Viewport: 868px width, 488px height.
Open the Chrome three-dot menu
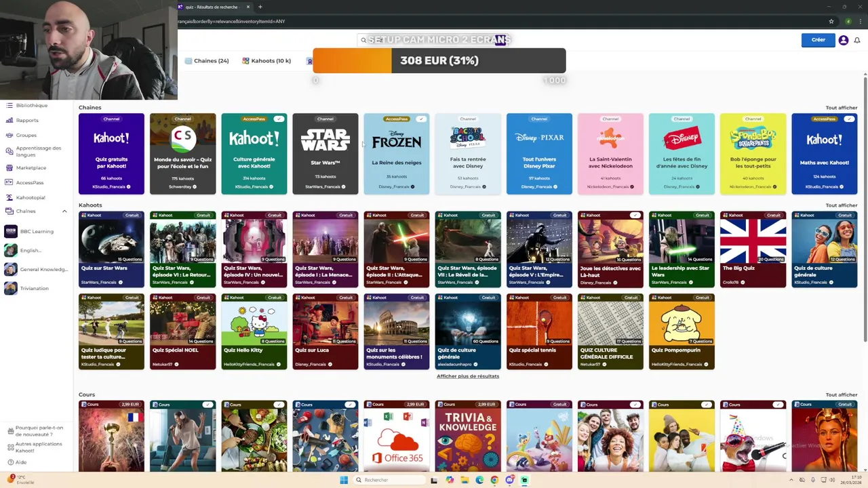coord(859,21)
